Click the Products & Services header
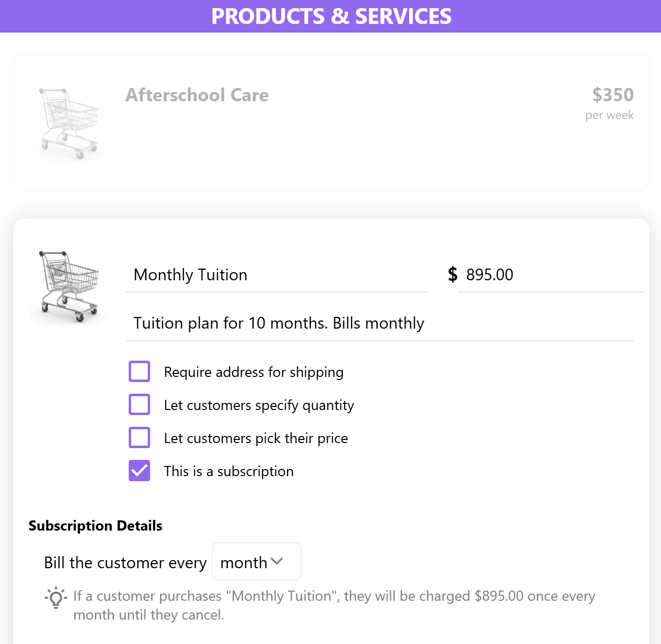The width and height of the screenshot is (661, 644). pos(331,16)
